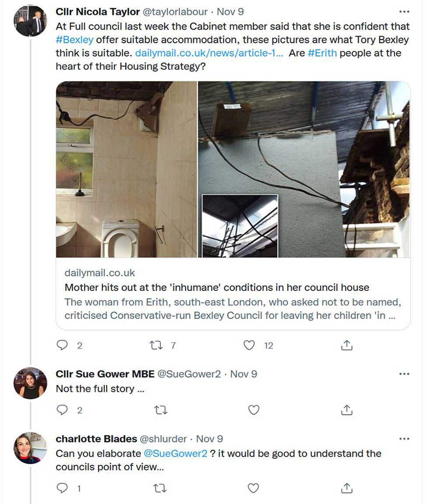
Task: Retweet charlotte Blades' tweet
Action: click(x=161, y=488)
